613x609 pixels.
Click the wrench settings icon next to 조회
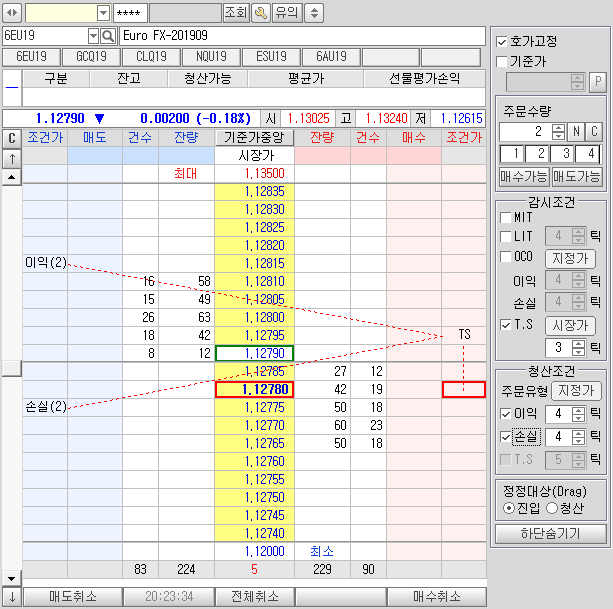(261, 13)
